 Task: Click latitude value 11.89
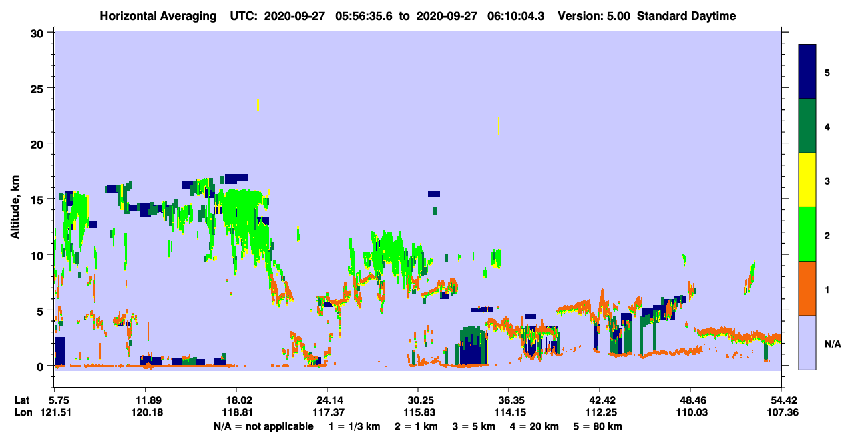coord(145,400)
